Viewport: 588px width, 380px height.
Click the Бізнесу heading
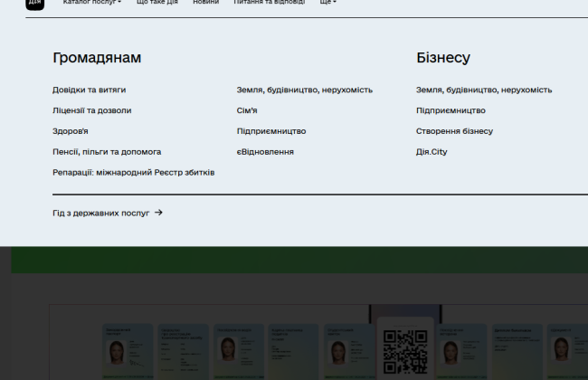[x=443, y=58]
